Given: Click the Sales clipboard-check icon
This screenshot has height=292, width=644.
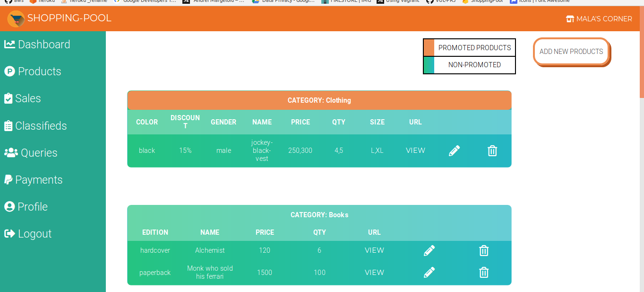Looking at the screenshot, I should pyautogui.click(x=8, y=98).
